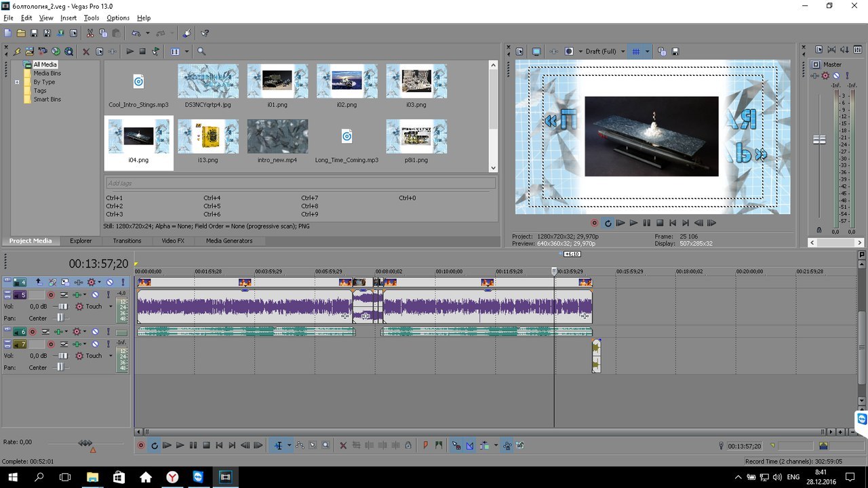Toggle Loop Playback in timeline transport
Image resolution: width=868 pixels, height=488 pixels.
pyautogui.click(x=154, y=445)
